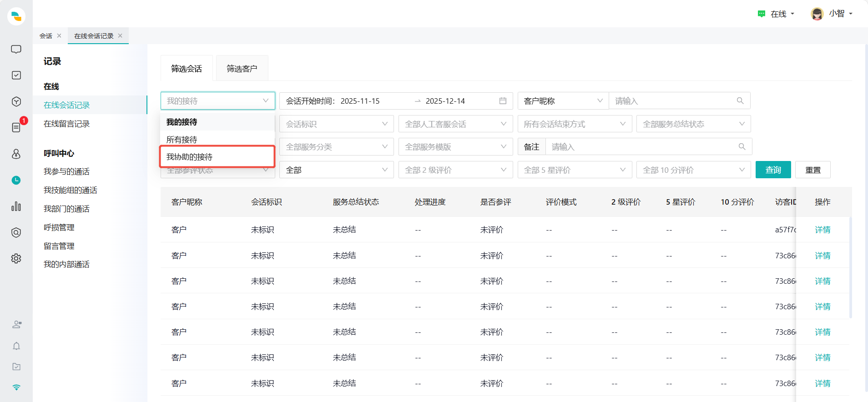Open the gear settings sidebar icon
Viewport: 868px width, 402px height.
[16, 258]
